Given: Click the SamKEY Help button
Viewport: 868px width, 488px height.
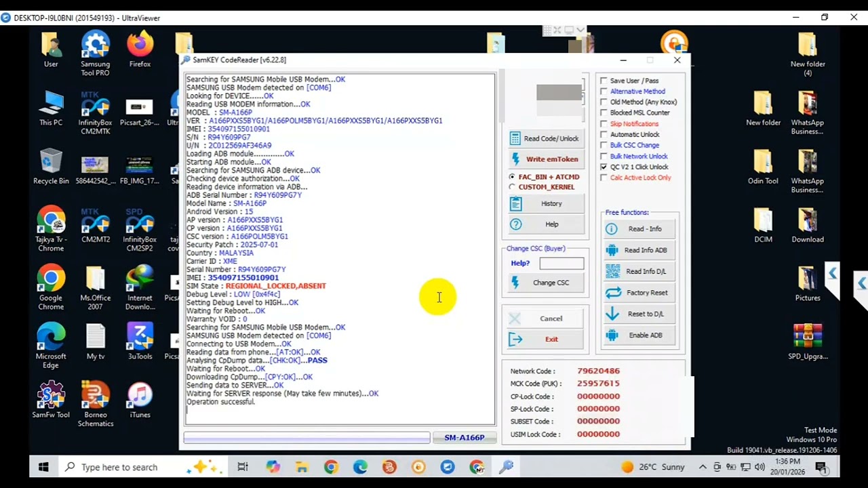Looking at the screenshot, I should (x=545, y=224).
